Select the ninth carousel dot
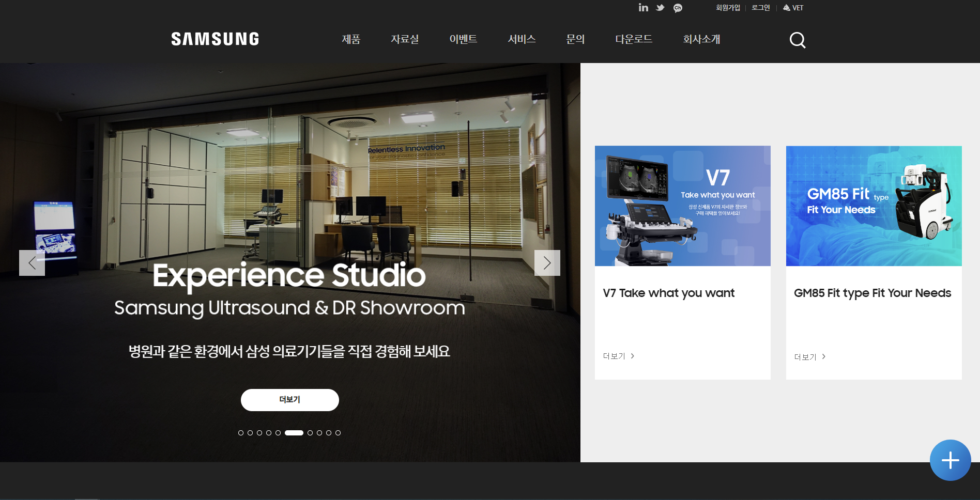The height and width of the screenshot is (500, 980). (x=329, y=433)
